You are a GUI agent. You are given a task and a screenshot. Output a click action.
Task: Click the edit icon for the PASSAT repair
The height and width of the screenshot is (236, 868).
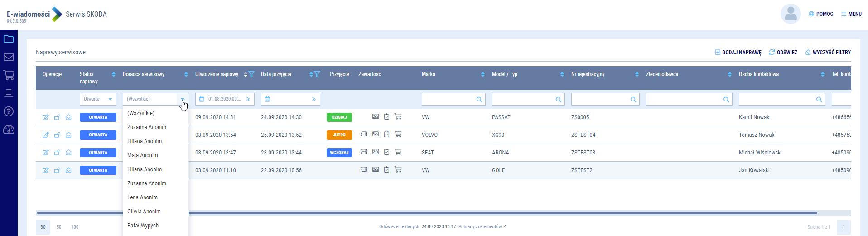click(x=45, y=117)
